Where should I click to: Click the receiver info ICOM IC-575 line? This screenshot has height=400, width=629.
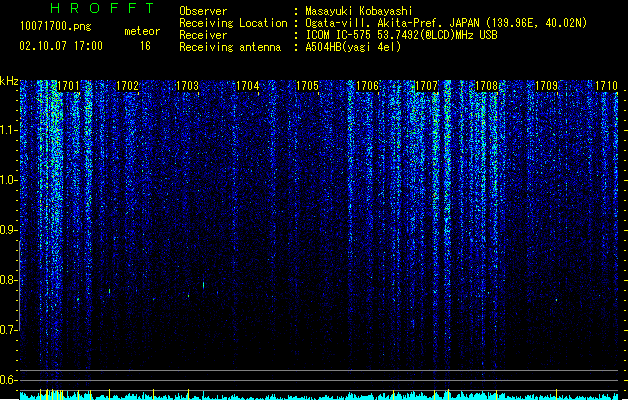[x=402, y=35]
